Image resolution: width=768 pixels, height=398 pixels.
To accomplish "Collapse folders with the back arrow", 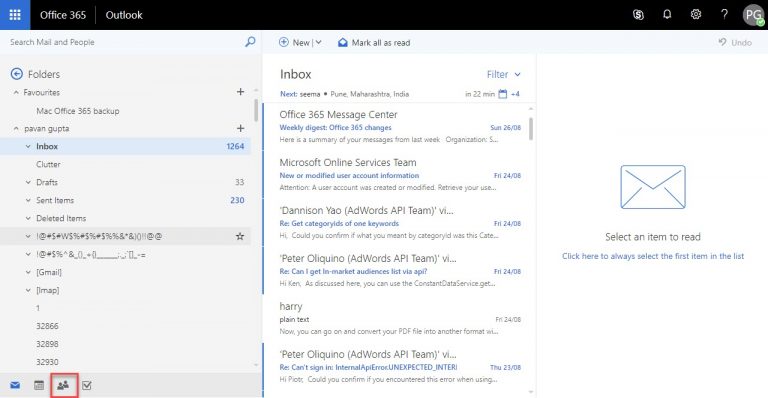I will [x=17, y=74].
